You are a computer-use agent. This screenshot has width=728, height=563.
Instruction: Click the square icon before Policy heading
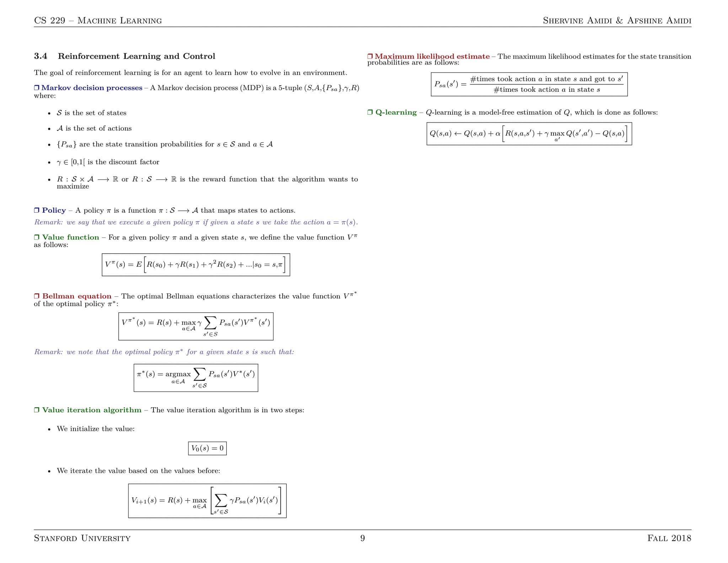pos(37,210)
